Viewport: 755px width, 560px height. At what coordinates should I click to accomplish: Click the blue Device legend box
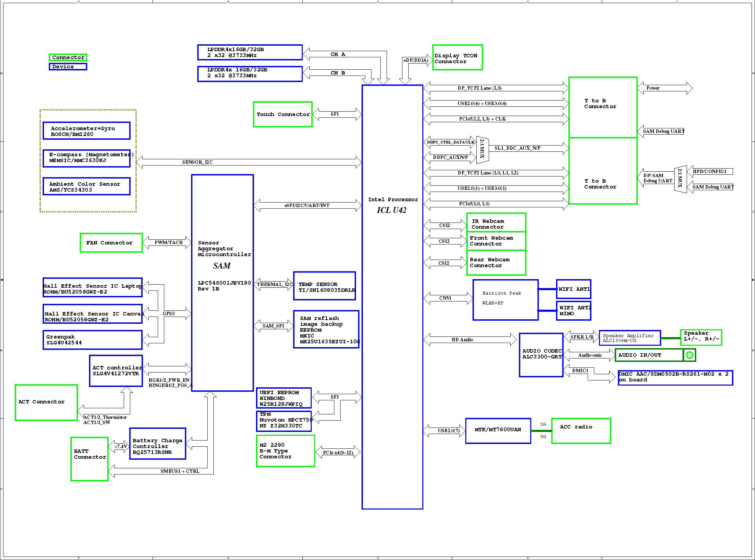(x=68, y=67)
